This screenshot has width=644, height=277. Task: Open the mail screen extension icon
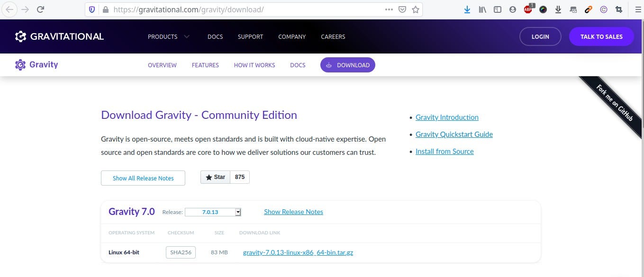(573, 9)
